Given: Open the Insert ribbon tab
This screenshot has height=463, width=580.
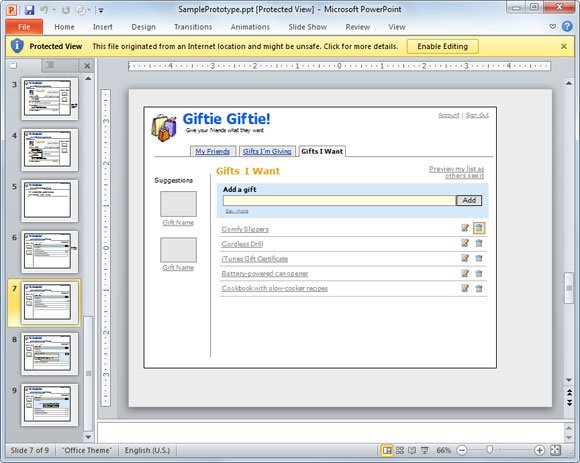Looking at the screenshot, I should [x=103, y=27].
